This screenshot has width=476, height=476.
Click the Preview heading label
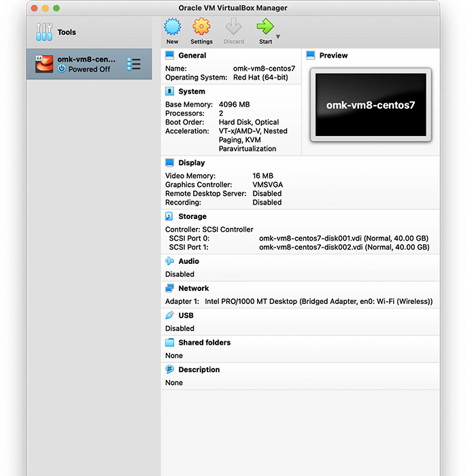point(333,56)
